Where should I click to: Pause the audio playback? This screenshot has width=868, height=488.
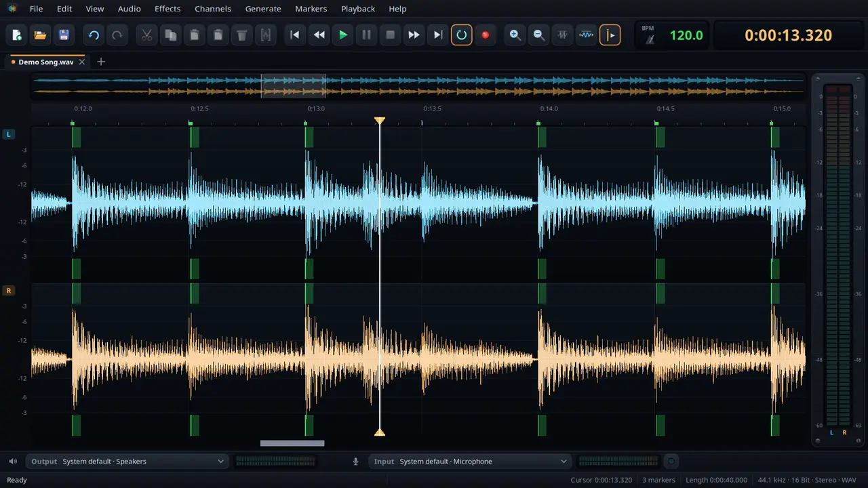coord(367,35)
